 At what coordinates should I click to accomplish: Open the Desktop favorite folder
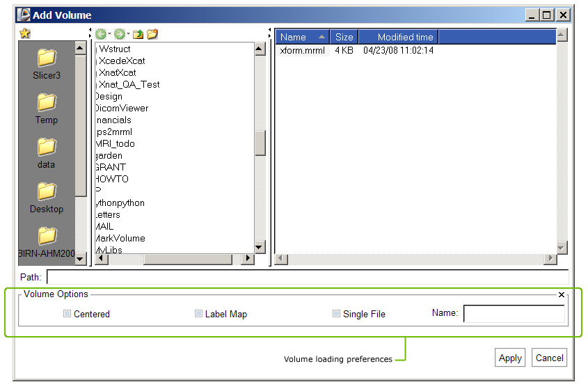click(x=47, y=197)
